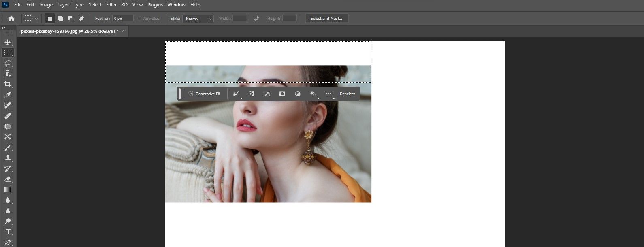Click the Generative Fill button
This screenshot has width=644, height=247.
205,94
